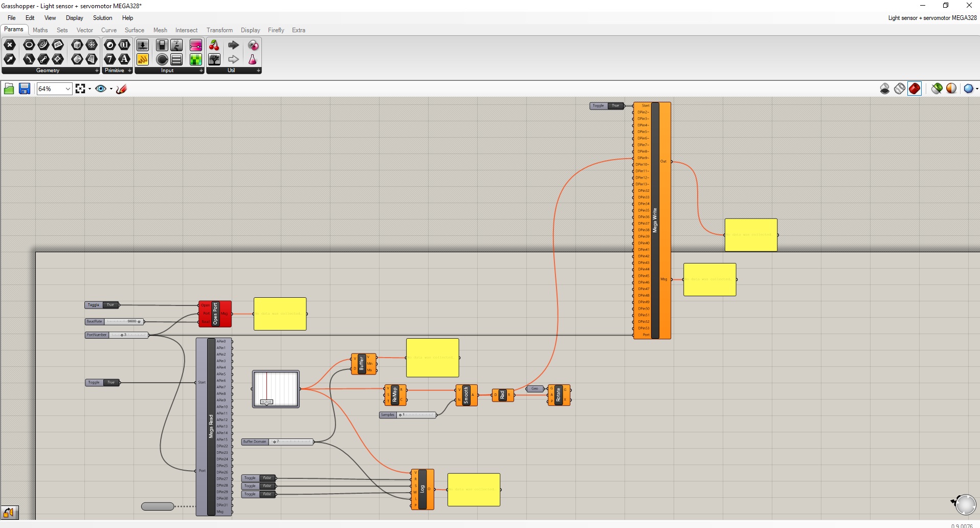The image size is (980, 528).
Task: Save the document with floppy disk icon
Action: point(24,89)
